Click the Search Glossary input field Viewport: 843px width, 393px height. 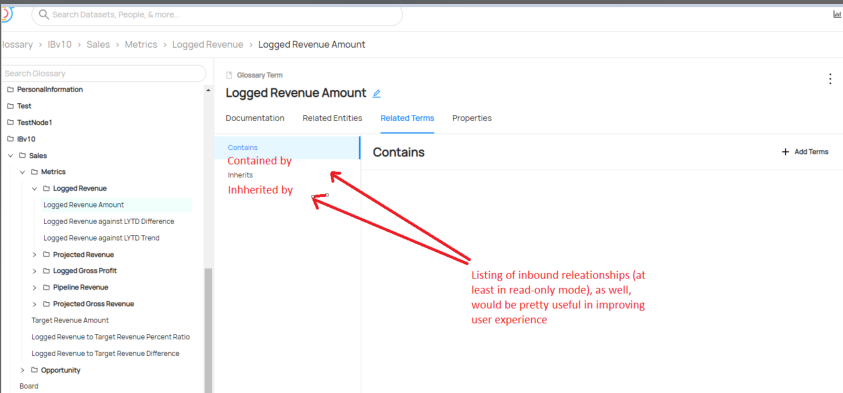point(103,73)
